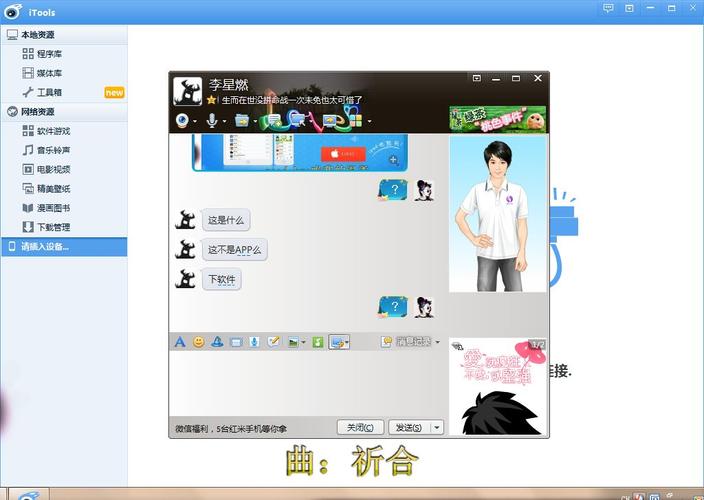Click the screenshot capture icon in chat toolbar
Screen dimensions: 704x500
[x=337, y=342]
